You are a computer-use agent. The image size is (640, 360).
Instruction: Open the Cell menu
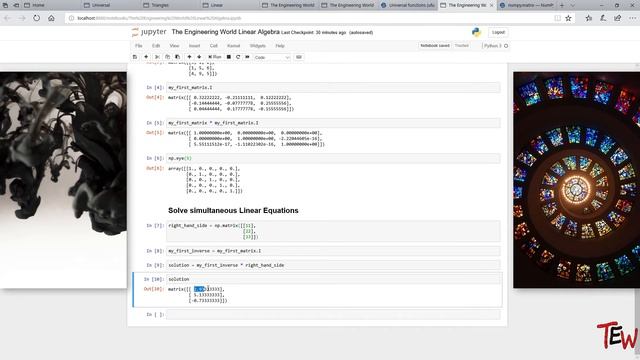click(x=214, y=46)
